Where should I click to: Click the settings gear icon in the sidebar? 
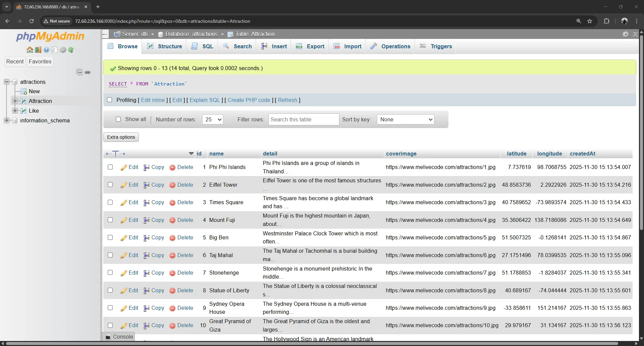63,50
